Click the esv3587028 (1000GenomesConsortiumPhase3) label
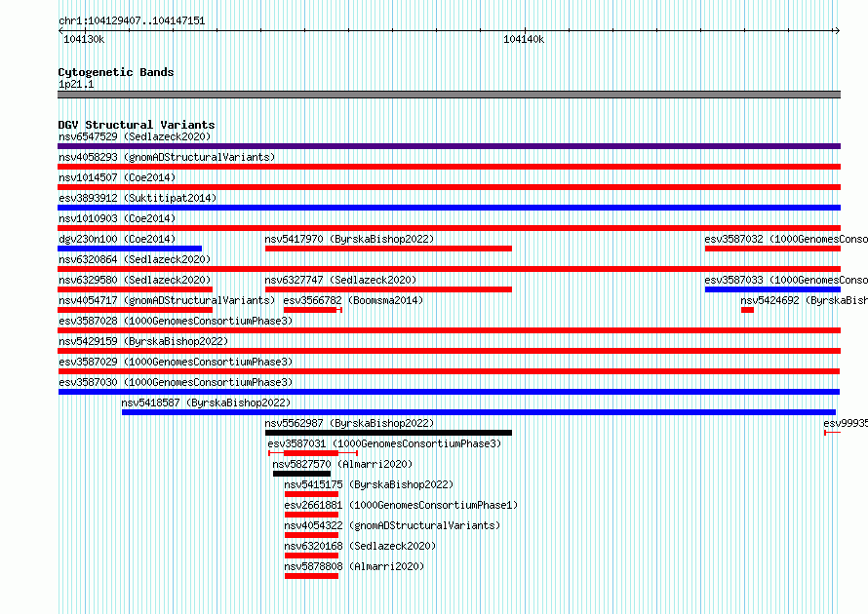 176,321
